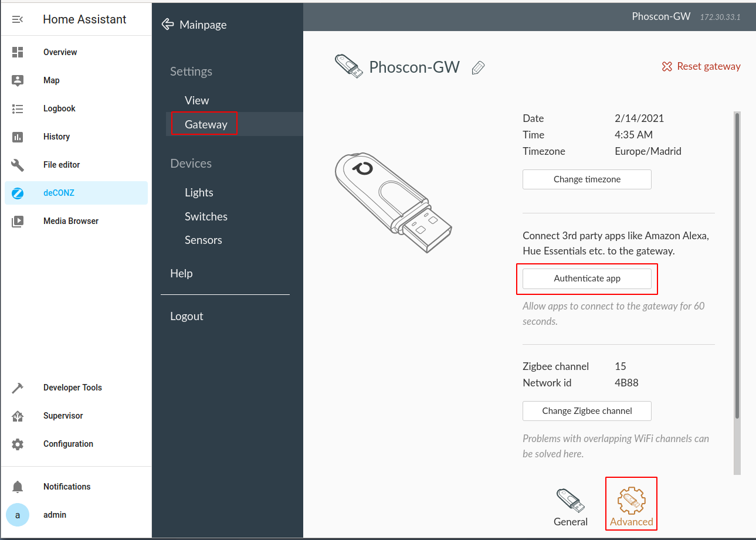Go back to Mainpage arrow

(x=168, y=25)
